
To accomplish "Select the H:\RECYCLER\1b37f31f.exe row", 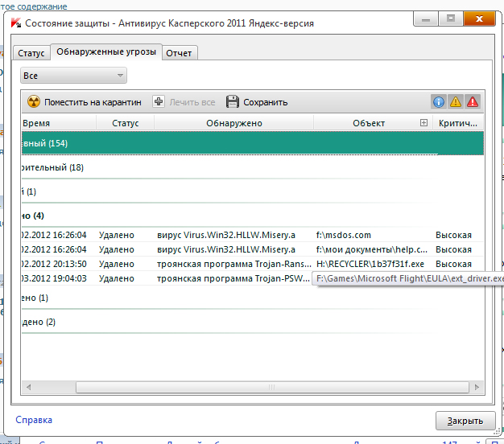I will click(x=253, y=264).
